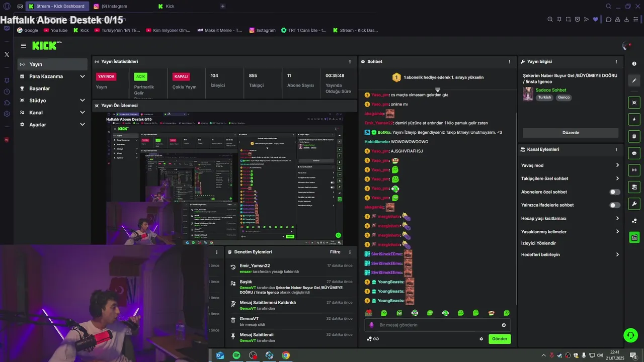Open Google Chrome from the taskbar
The width and height of the screenshot is (644, 362).
286,355
